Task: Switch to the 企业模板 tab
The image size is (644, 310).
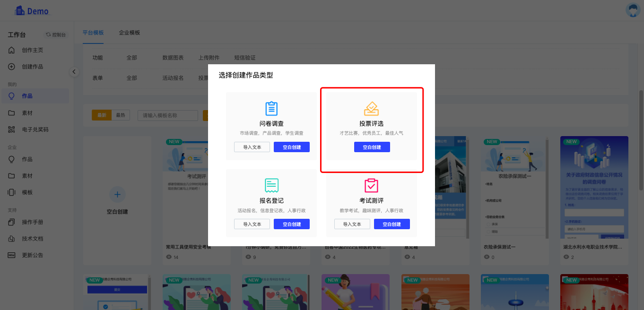Action: (x=130, y=33)
